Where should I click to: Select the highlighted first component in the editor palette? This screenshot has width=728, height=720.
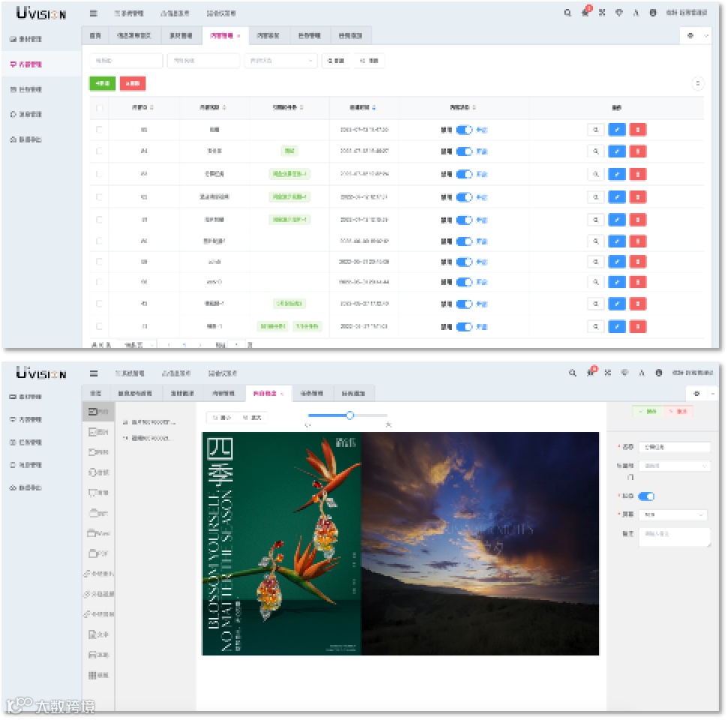(98, 412)
